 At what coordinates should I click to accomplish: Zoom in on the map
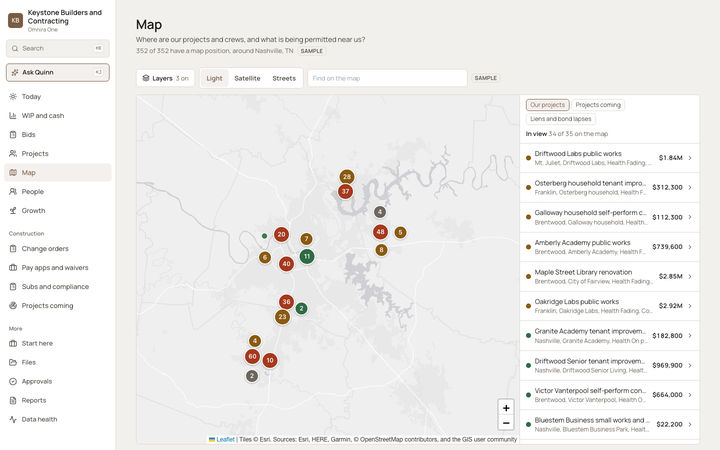[506, 408]
